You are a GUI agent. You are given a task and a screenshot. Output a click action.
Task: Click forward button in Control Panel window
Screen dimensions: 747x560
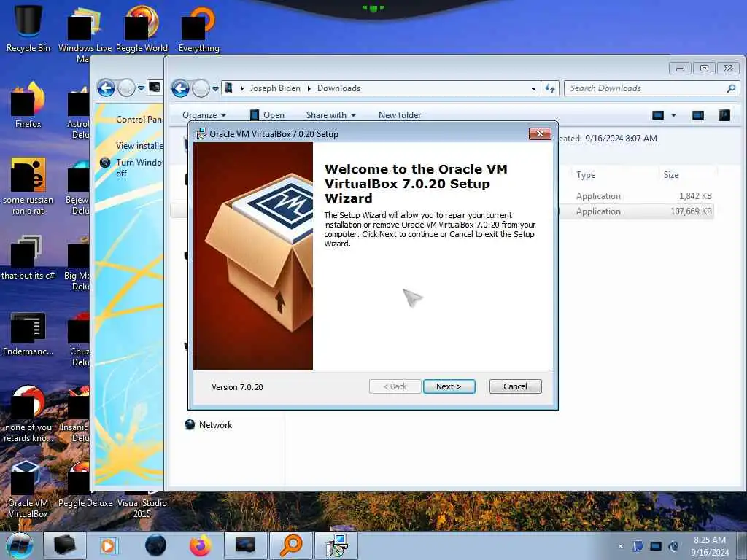click(x=126, y=88)
